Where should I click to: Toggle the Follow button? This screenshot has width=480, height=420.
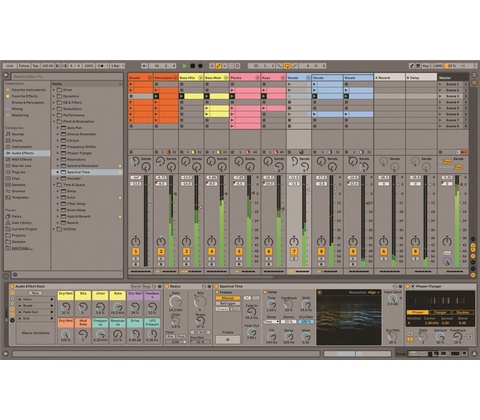[24, 66]
